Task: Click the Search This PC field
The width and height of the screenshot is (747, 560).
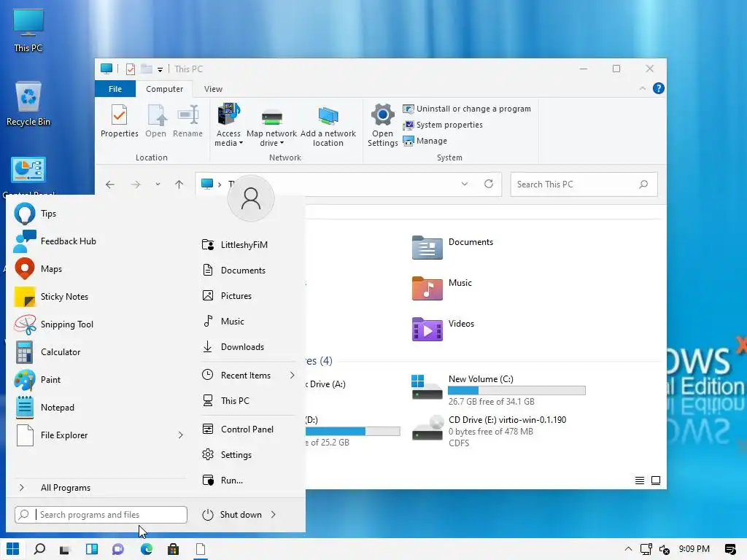Action: (584, 184)
